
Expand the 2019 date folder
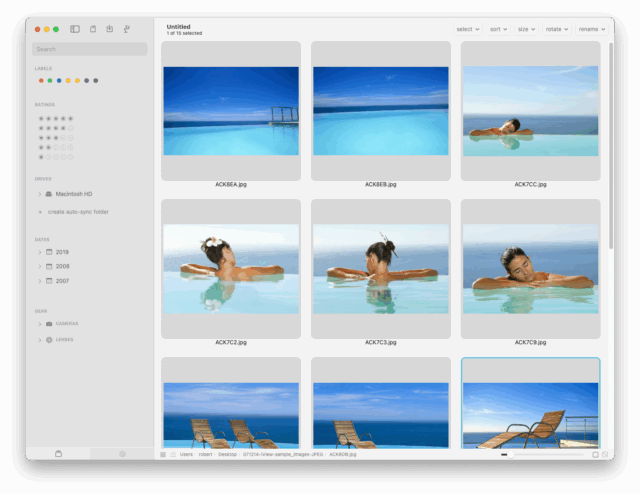click(x=39, y=252)
